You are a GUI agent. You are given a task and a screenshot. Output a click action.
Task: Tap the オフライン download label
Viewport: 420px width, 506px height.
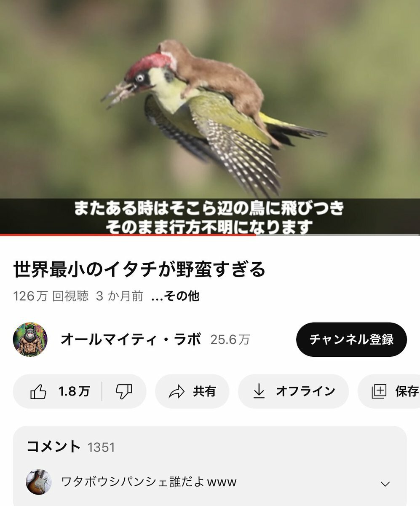[x=305, y=391]
